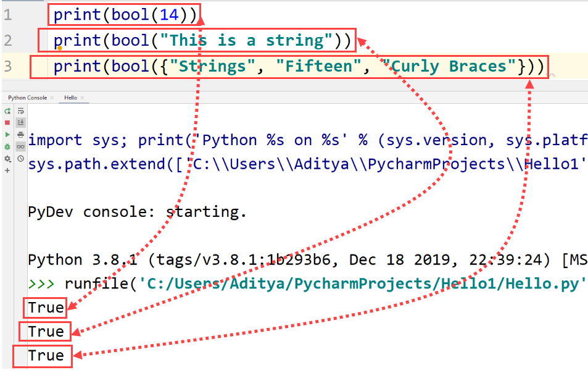Close the Python Console tab

click(52, 98)
